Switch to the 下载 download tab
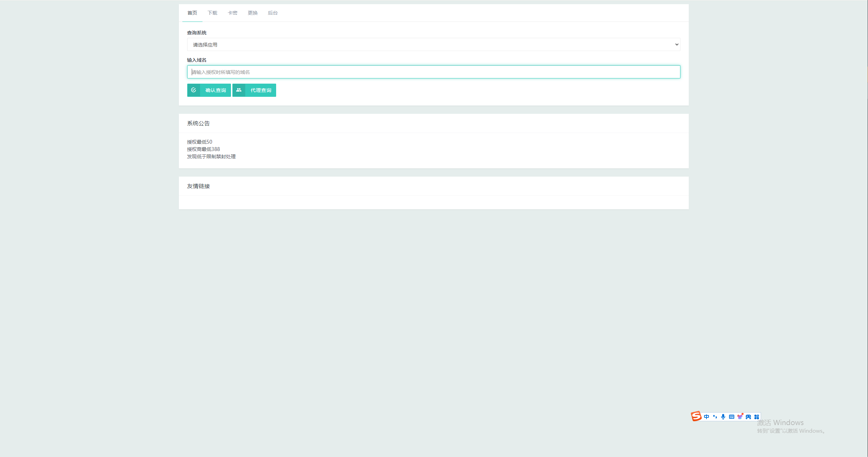The image size is (868, 457). 213,12
